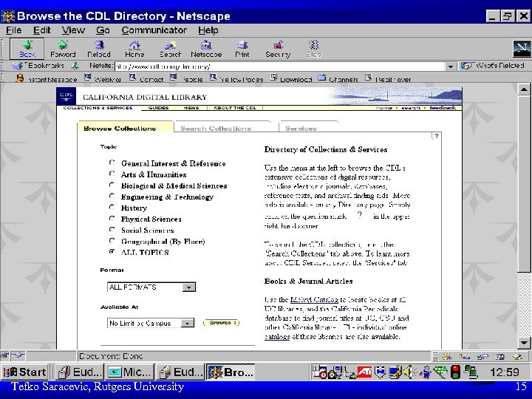Click the RealPlayer toolbar shortcut
532x399 pixels.
tap(388, 79)
